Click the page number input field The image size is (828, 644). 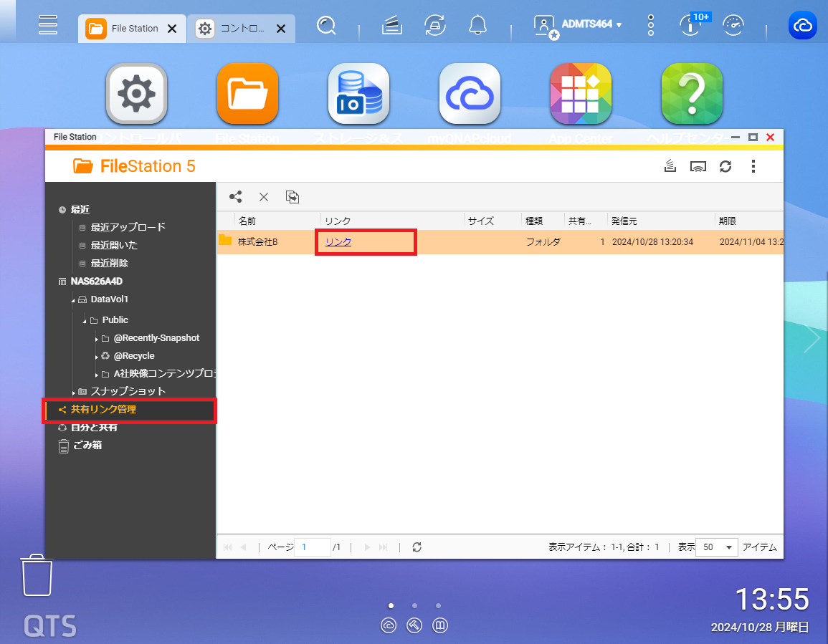313,547
